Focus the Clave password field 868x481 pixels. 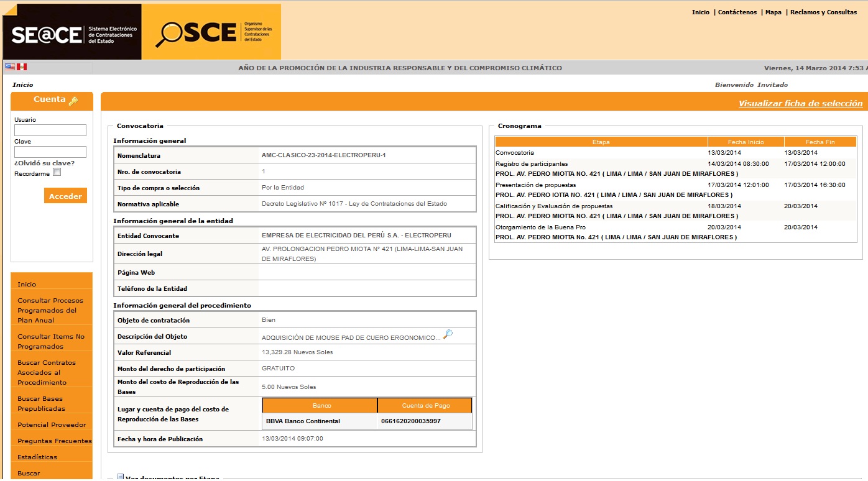point(50,152)
